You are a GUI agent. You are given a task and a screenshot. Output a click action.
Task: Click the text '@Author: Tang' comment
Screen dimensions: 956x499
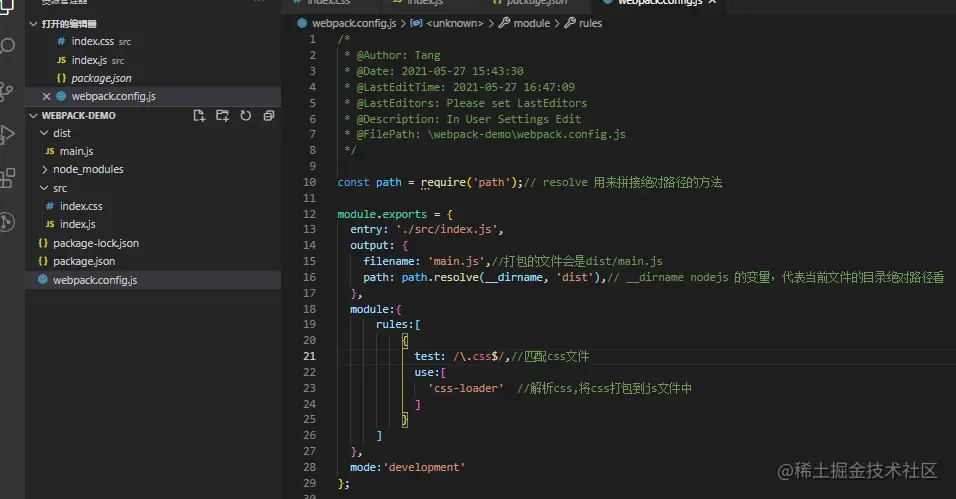pos(398,56)
